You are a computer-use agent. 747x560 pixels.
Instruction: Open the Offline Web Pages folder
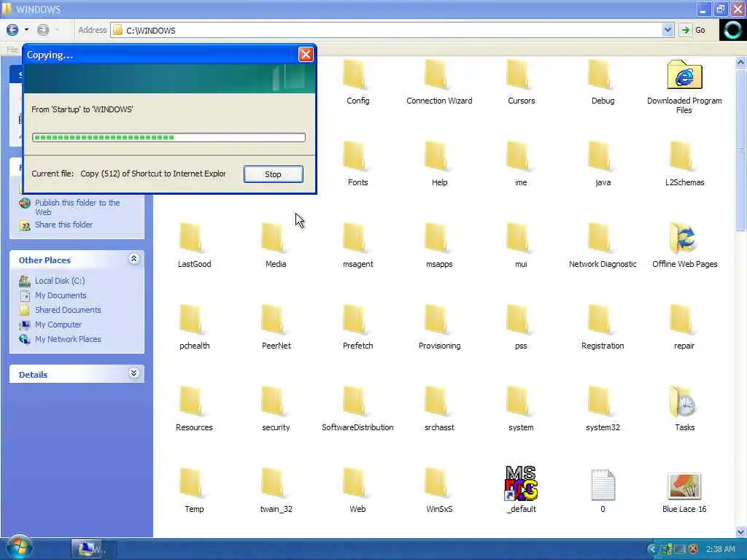684,245
